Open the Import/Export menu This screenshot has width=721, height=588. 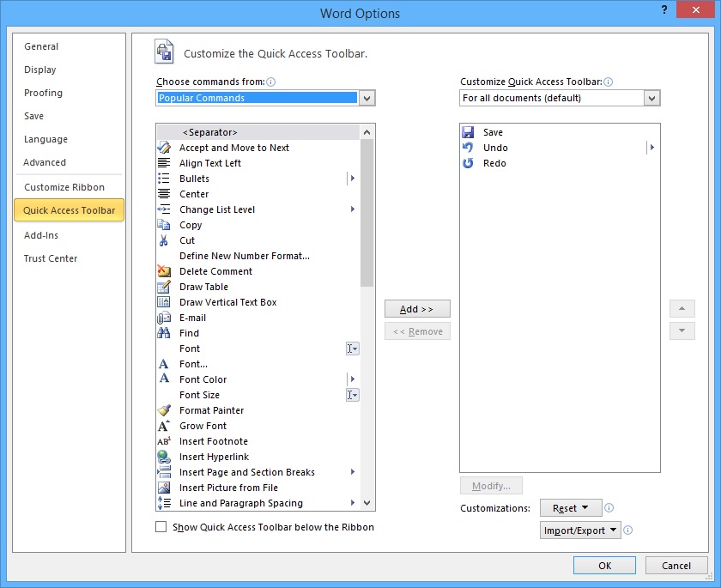[579, 530]
